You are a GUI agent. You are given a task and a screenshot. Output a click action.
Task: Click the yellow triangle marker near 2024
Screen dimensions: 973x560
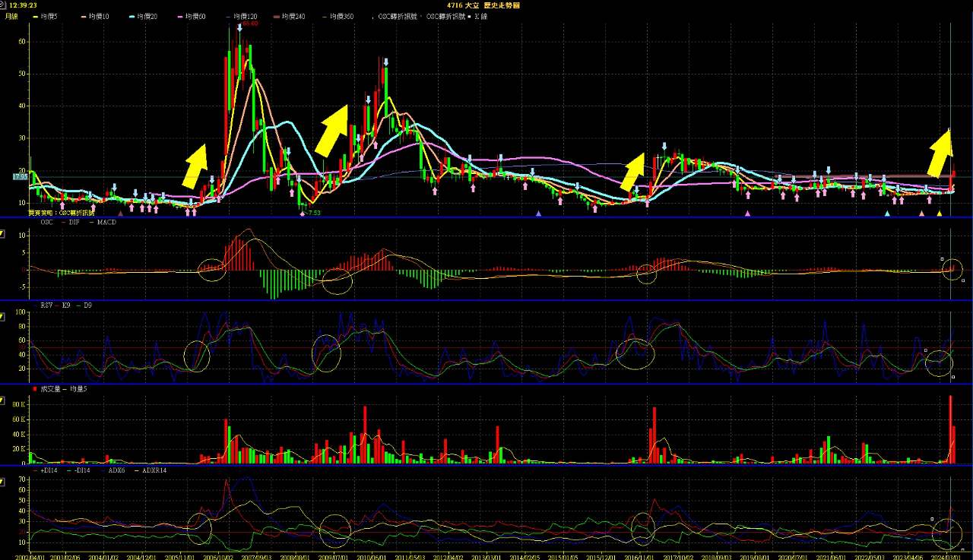939,214
